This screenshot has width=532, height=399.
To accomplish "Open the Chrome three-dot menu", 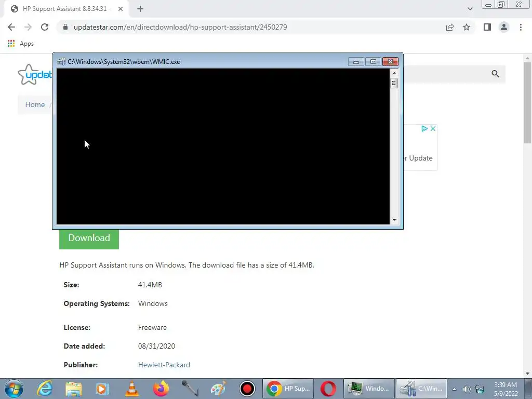I will click(x=521, y=27).
